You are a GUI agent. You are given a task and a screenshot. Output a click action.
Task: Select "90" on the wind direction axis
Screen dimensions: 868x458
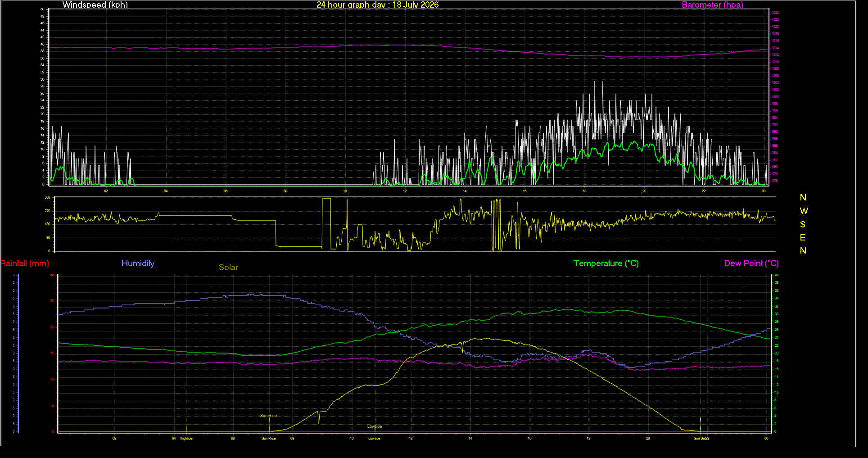pos(48,237)
